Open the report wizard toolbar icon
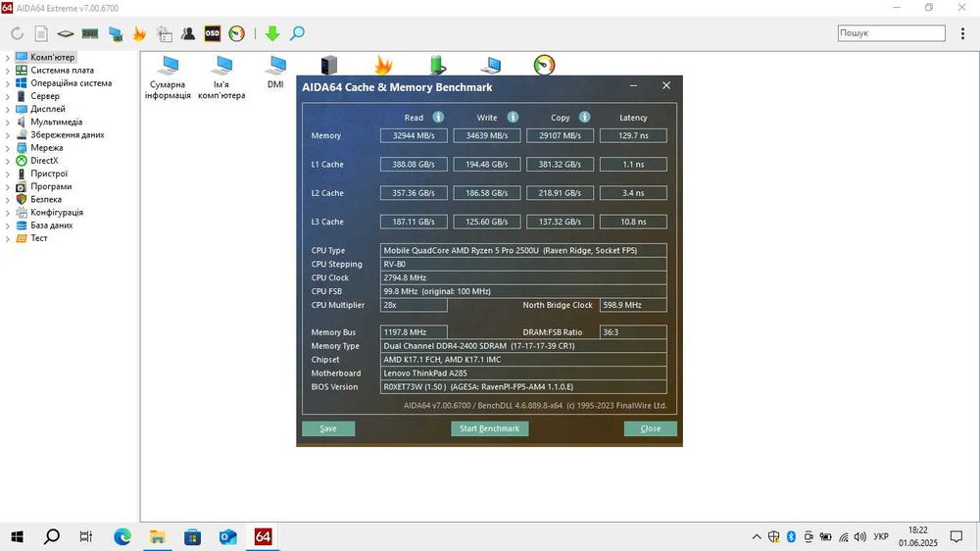 click(x=165, y=33)
